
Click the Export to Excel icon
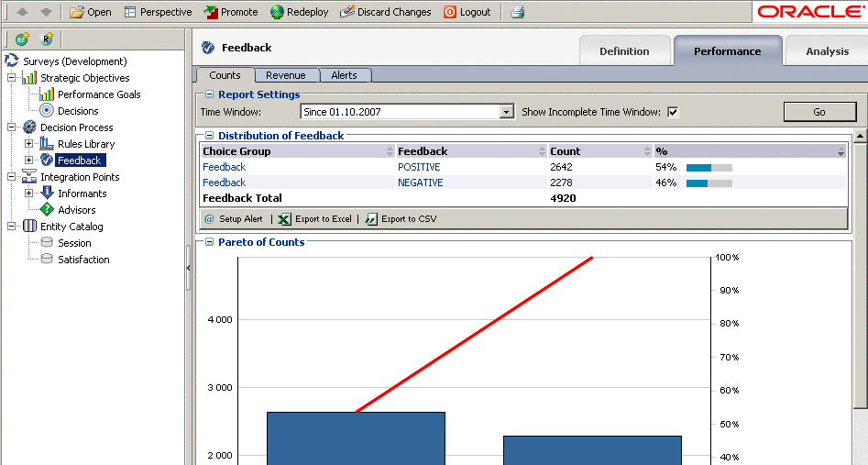coord(284,219)
